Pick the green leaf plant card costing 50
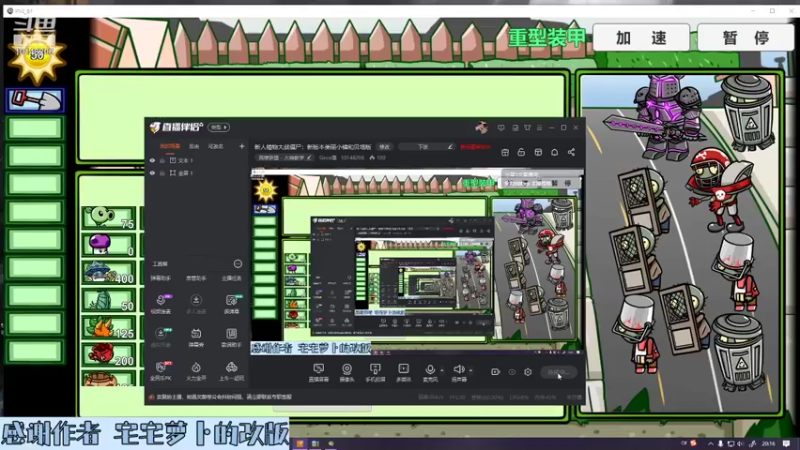The width and height of the screenshot is (800, 450). pyautogui.click(x=109, y=300)
